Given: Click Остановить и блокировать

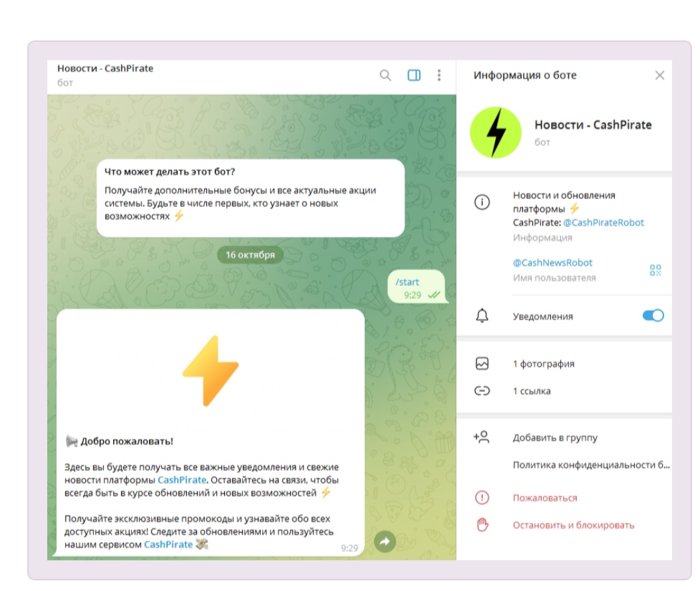Looking at the screenshot, I should point(573,525).
